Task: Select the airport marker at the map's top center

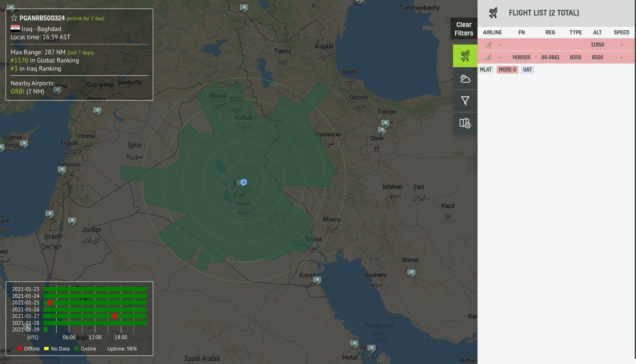Action: tap(244, 8)
